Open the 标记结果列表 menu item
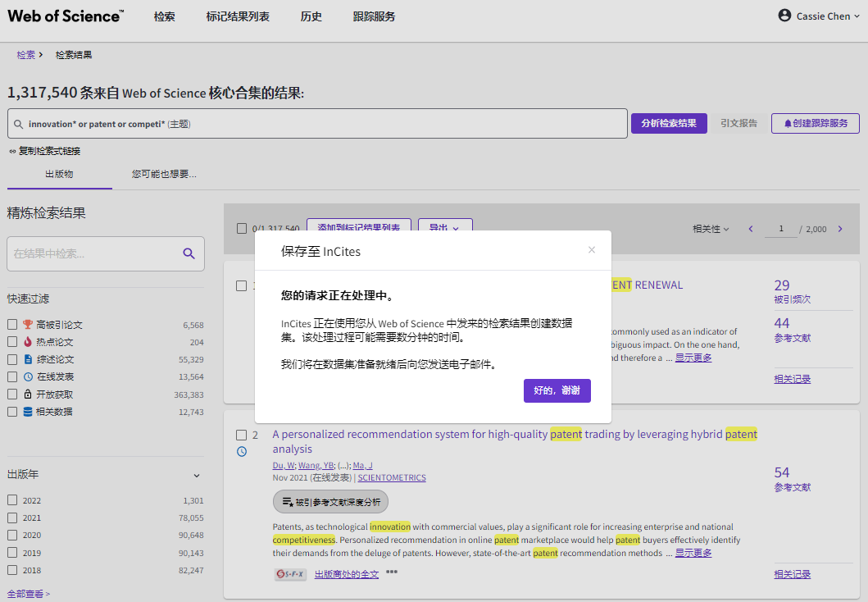Viewport: 868px width, 602px height. (x=238, y=16)
